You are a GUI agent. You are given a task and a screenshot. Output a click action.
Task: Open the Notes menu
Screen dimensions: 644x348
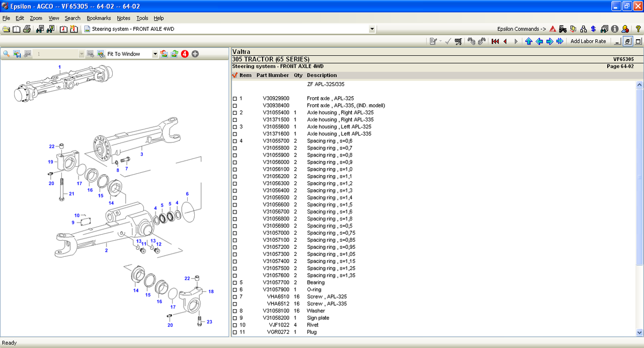tap(123, 18)
